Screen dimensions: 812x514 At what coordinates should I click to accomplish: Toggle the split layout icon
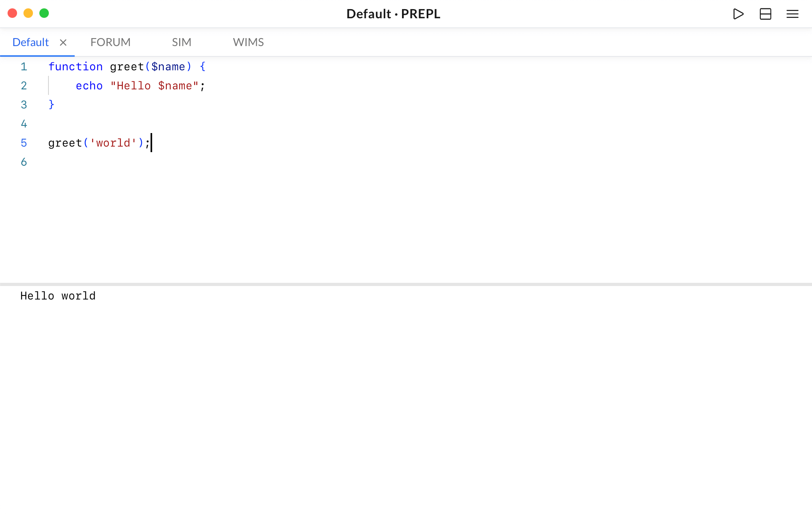(x=765, y=14)
